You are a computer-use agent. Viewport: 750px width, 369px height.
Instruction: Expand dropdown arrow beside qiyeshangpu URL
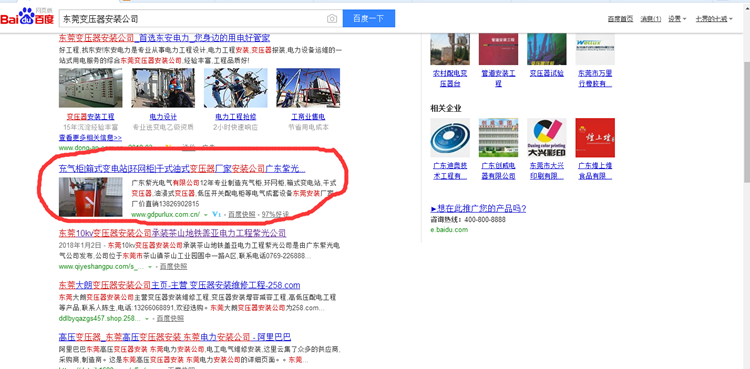150,267
